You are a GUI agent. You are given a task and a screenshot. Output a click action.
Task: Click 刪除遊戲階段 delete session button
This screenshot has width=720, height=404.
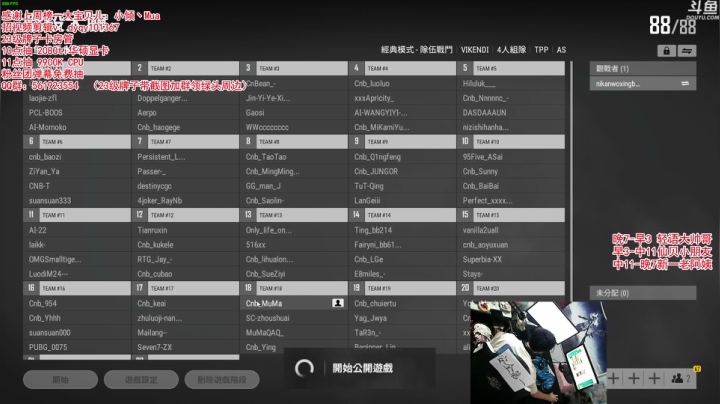click(222, 380)
